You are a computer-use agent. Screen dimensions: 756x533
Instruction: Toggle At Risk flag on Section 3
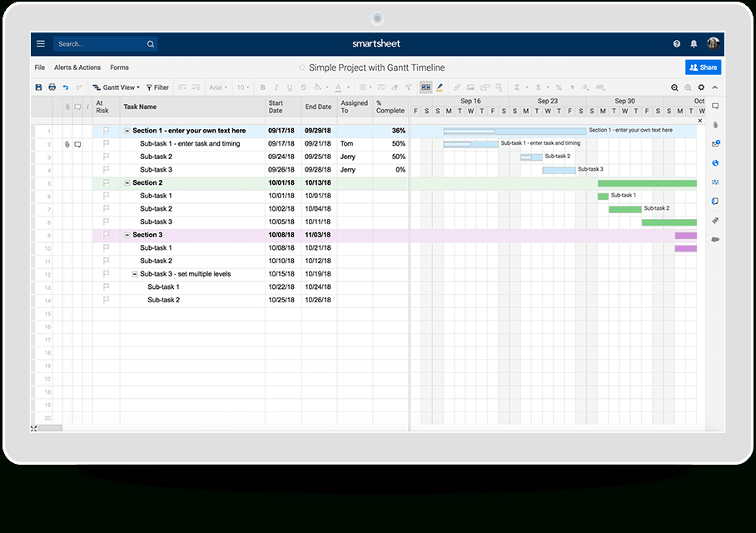pyautogui.click(x=106, y=234)
